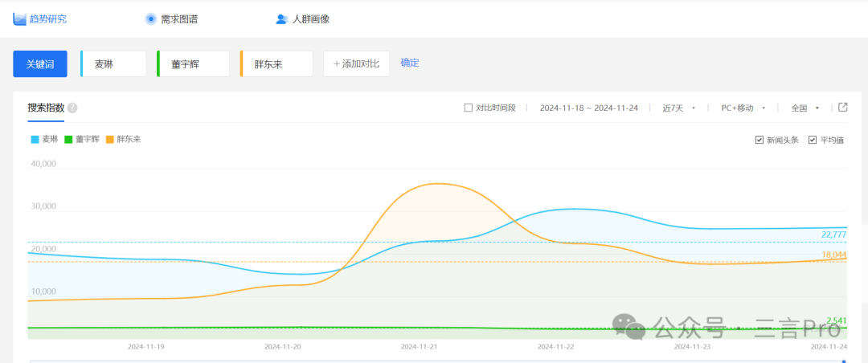Image resolution: width=868 pixels, height=363 pixels.
Task: Switch to the 需求图谱 tab
Action: [x=173, y=18]
